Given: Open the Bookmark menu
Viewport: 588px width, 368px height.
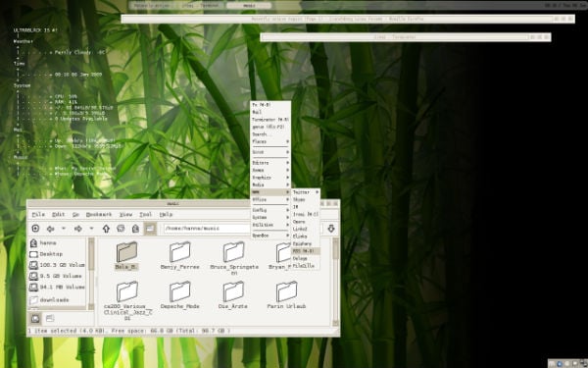Looking at the screenshot, I should pos(99,214).
